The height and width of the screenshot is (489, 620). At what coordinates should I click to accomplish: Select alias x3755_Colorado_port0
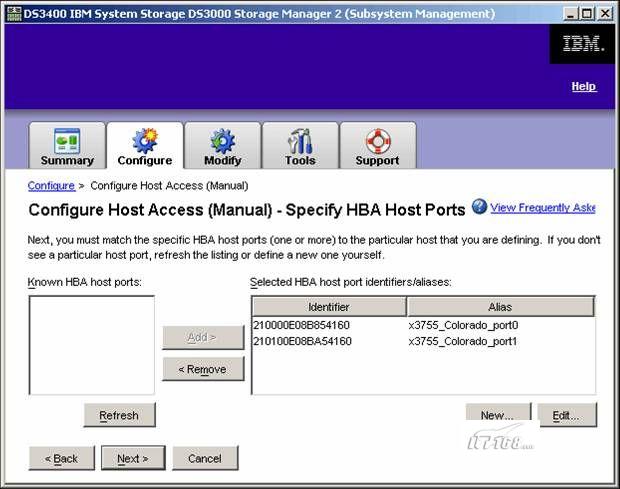(463, 325)
